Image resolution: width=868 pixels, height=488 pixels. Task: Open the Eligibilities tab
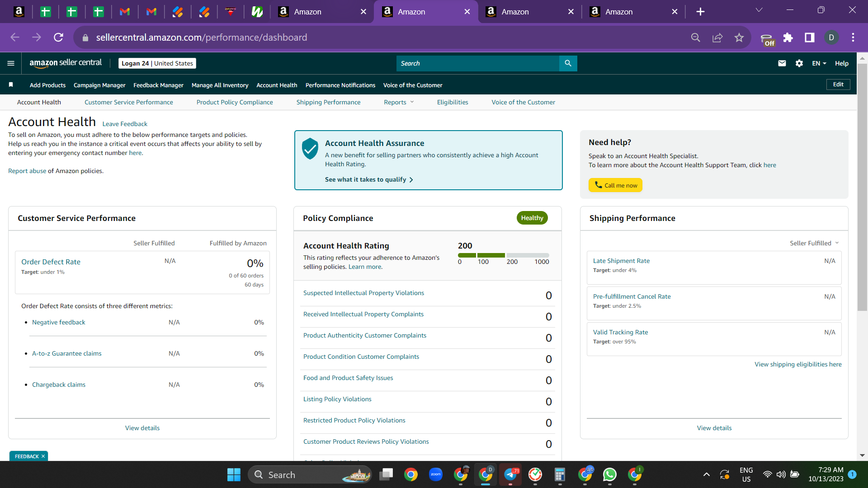[x=453, y=102]
